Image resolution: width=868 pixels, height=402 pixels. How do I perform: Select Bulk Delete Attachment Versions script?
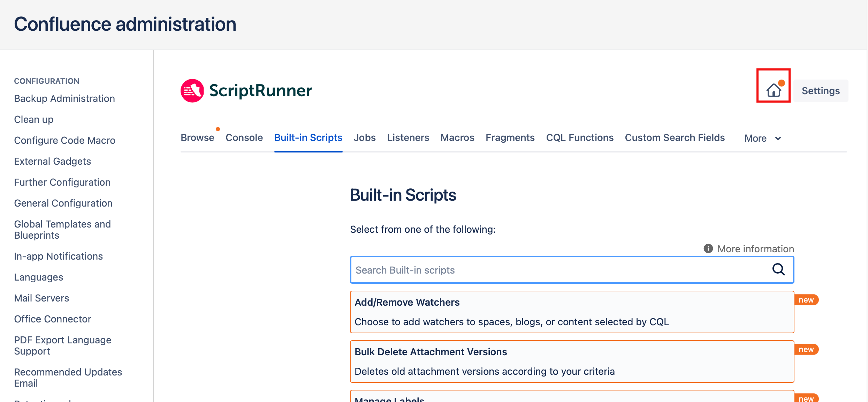click(572, 362)
